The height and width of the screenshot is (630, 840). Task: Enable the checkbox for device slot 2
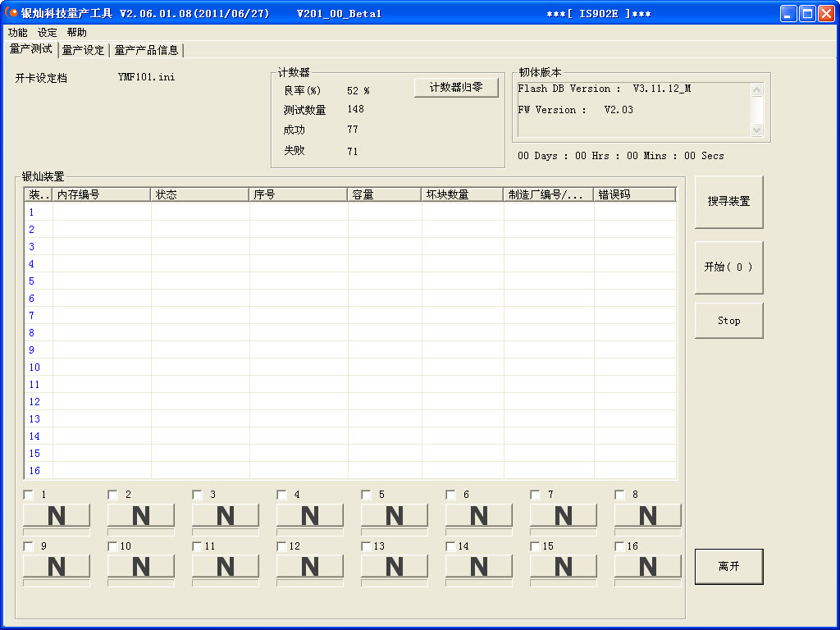pos(113,495)
